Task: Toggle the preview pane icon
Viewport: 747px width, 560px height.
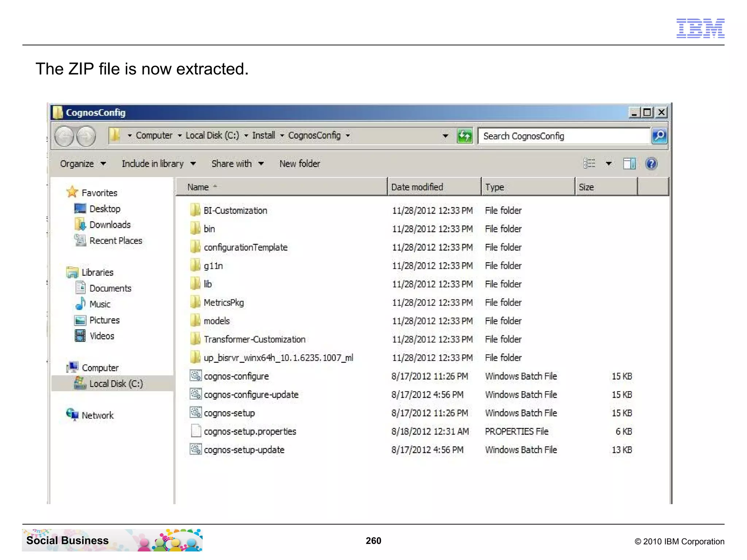Action: point(629,164)
